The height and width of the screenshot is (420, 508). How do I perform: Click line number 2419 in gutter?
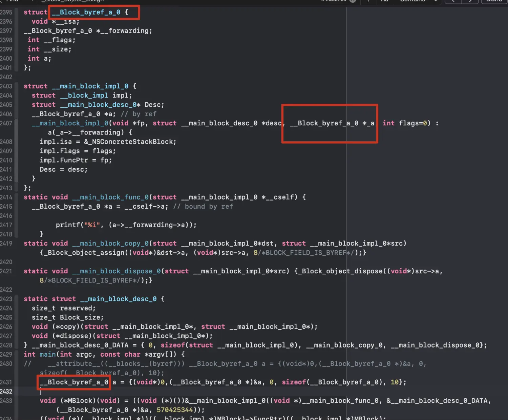tap(6, 244)
